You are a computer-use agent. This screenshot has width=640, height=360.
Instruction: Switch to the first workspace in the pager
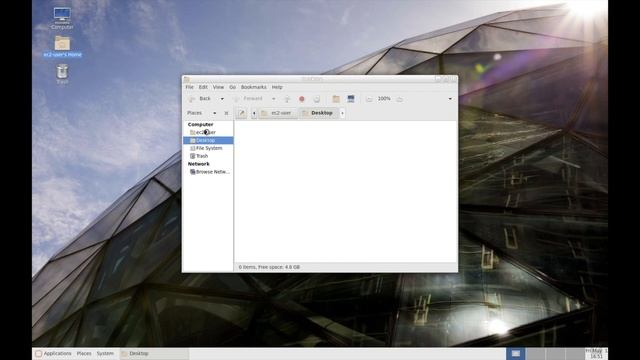click(516, 353)
